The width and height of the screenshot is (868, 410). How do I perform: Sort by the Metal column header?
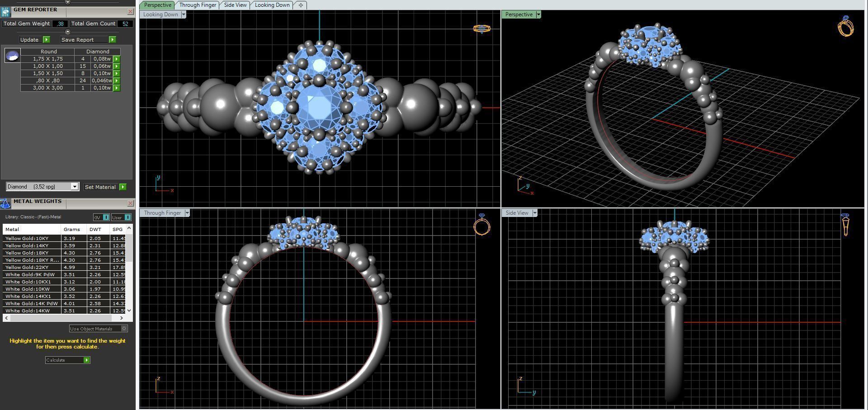(32, 229)
